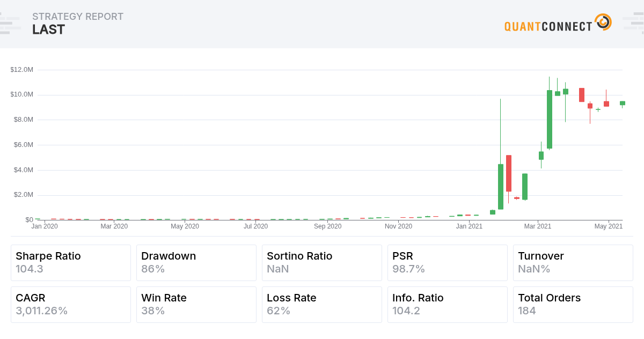Select the tall green candlestick reaching $10M
The image size is (644, 339).
coord(550,119)
